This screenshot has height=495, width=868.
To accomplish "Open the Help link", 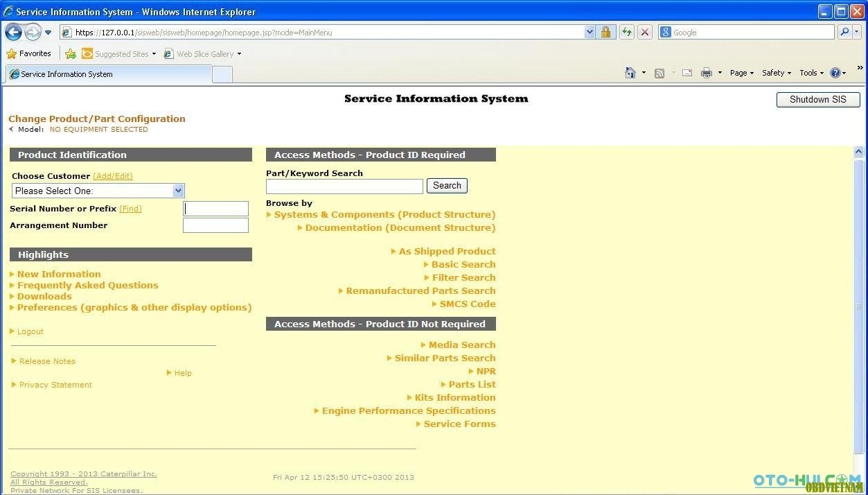I will (x=183, y=373).
